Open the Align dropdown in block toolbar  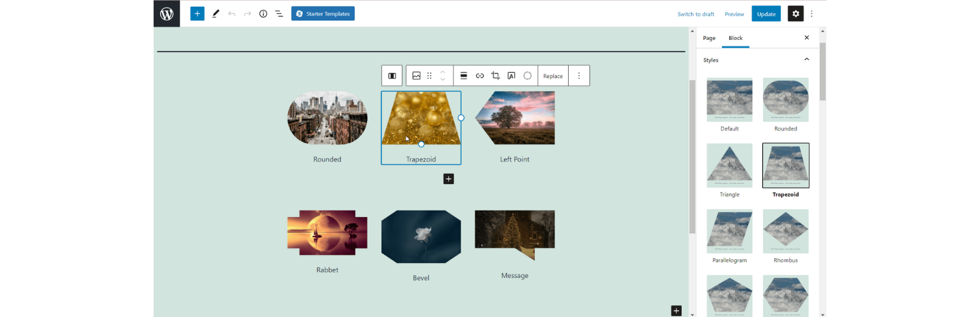(x=464, y=75)
